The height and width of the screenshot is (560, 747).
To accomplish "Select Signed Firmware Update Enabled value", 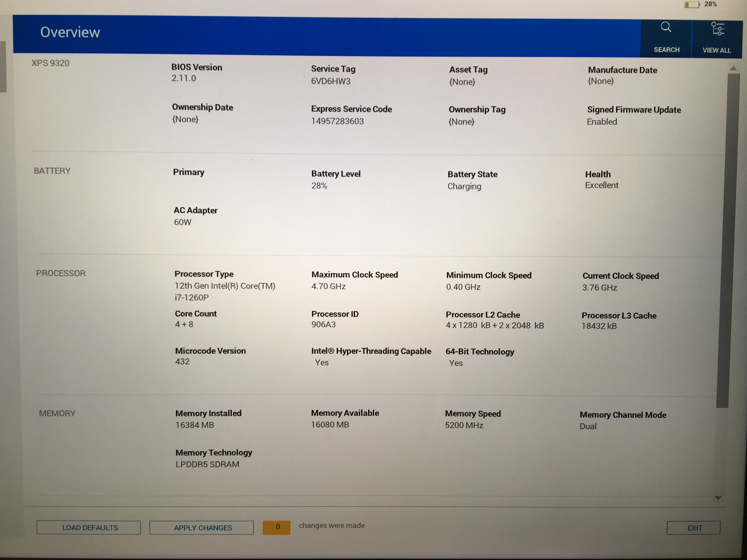I will point(602,122).
